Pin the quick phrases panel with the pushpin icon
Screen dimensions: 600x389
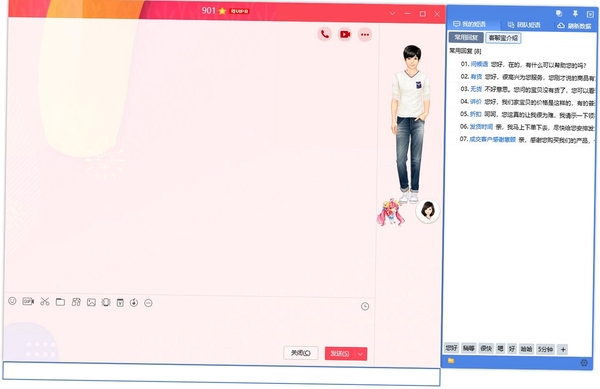(575, 14)
